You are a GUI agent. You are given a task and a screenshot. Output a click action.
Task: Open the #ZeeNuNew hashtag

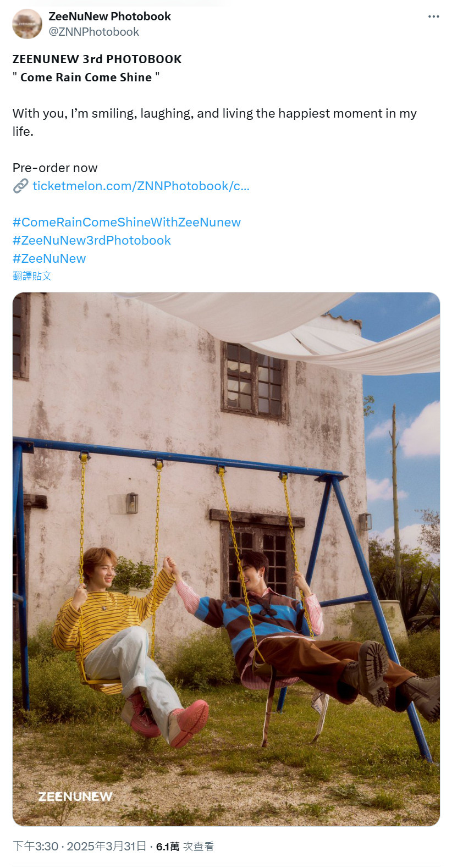(49, 258)
